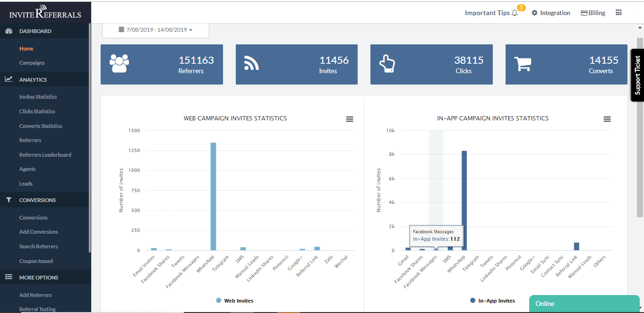The height and width of the screenshot is (313, 644).
Task: Select Referrers Leaderboard in the sidebar
Action: click(x=45, y=155)
